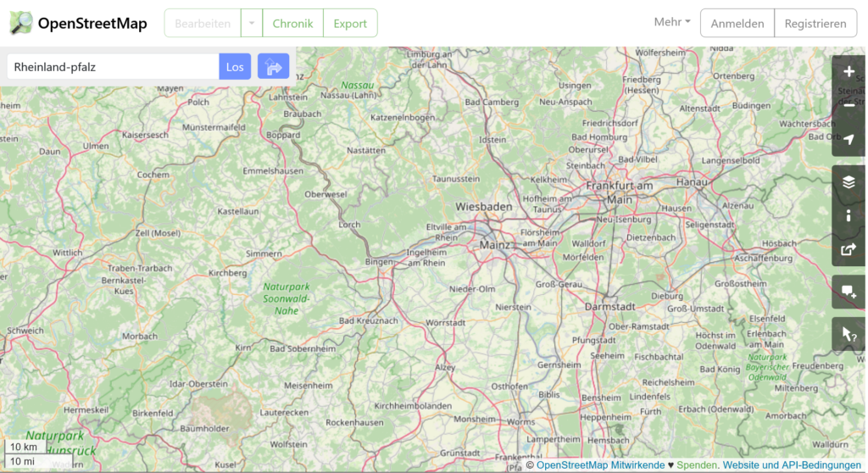
Task: Click the Worms map label
Action: [520, 421]
